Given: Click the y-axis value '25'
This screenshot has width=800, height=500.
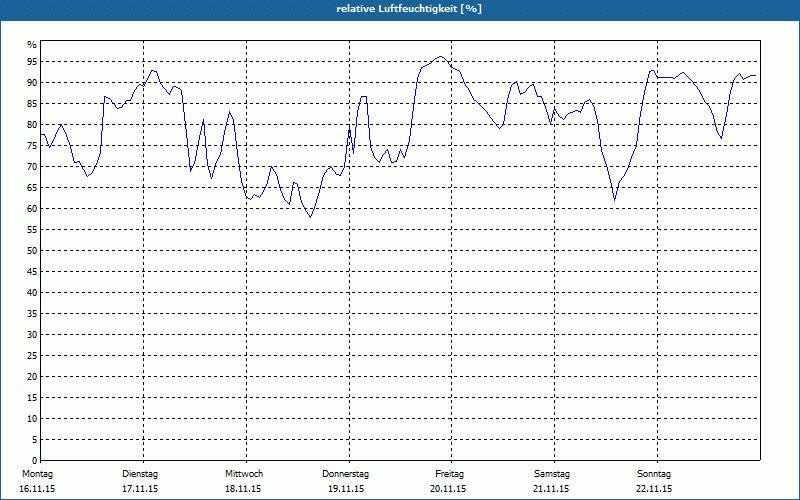Looking at the screenshot, I should point(32,356).
